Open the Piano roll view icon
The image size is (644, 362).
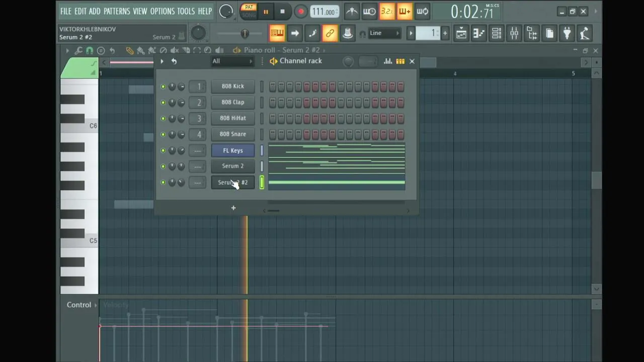pos(478,34)
